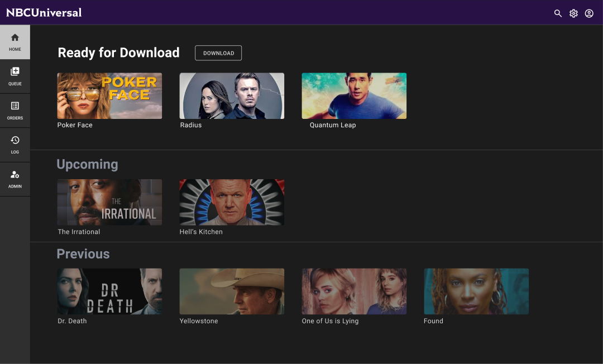Click the 'Ready for Download' heading

(118, 52)
